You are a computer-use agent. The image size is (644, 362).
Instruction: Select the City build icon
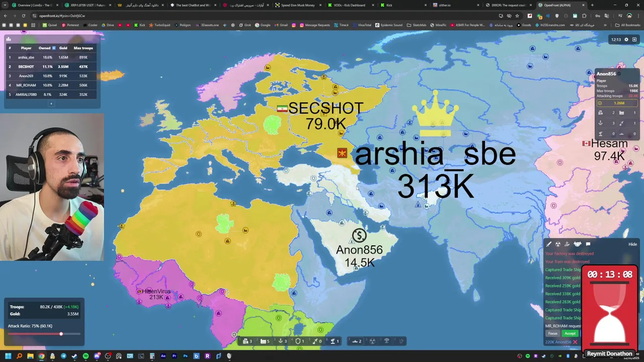point(245,341)
